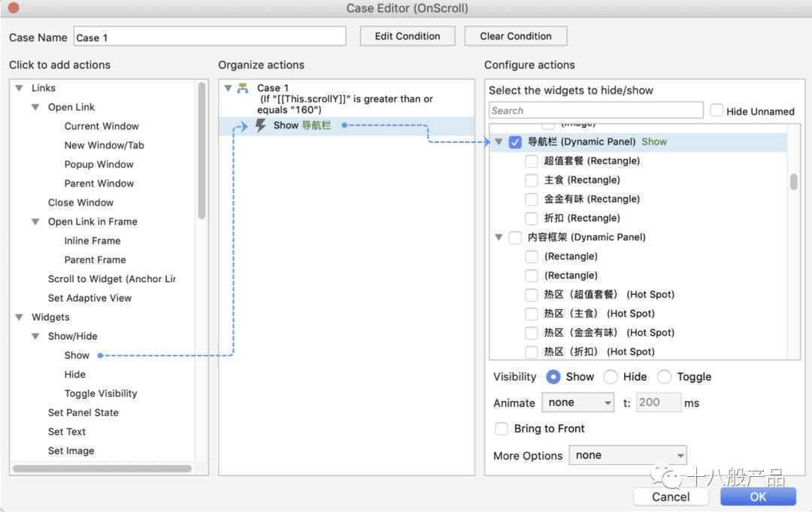Collapse the Open Link in Frame group

click(x=35, y=222)
